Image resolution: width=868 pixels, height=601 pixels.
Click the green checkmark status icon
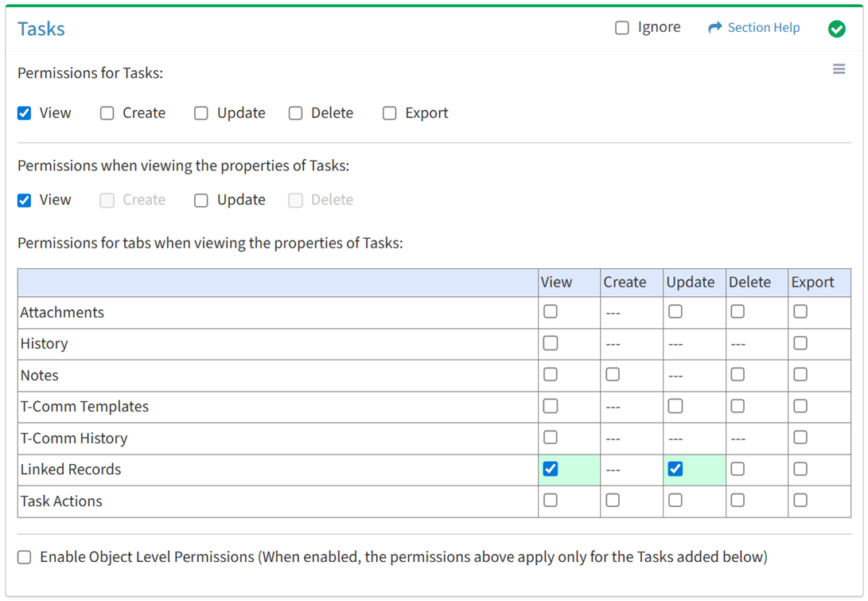[836, 29]
